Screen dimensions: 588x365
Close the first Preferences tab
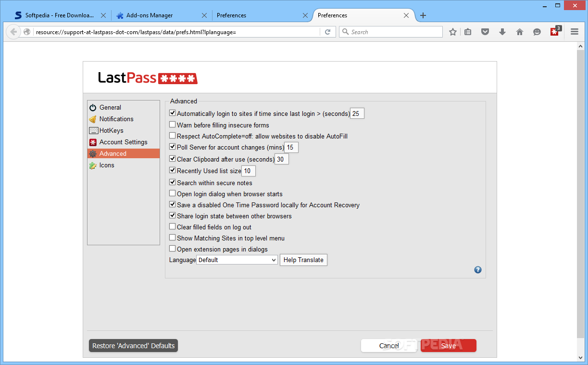(305, 15)
